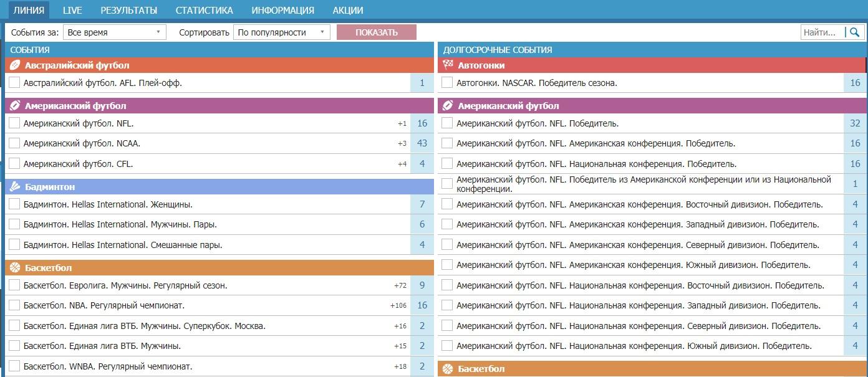The height and width of the screenshot is (377, 868).
Task: Expand +72 extra markets for Евролига
Action: (x=400, y=286)
